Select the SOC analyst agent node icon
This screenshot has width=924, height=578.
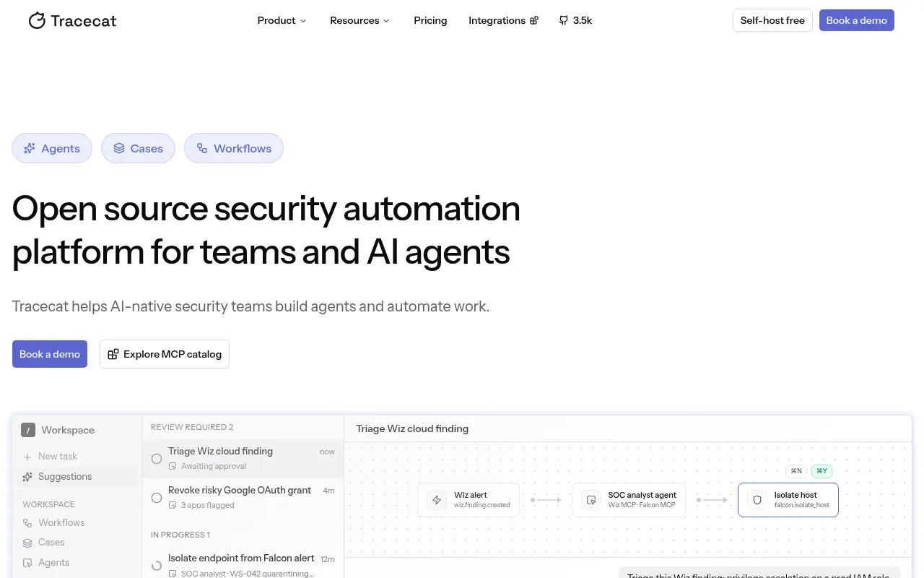pyautogui.click(x=591, y=500)
